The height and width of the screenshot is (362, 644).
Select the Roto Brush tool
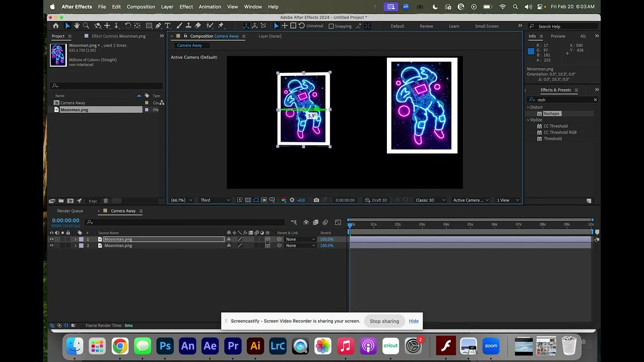coord(209,26)
